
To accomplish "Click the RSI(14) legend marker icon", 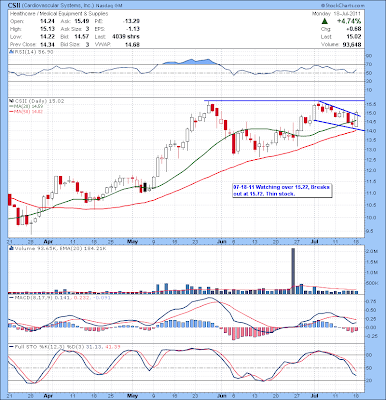I will point(11,52).
